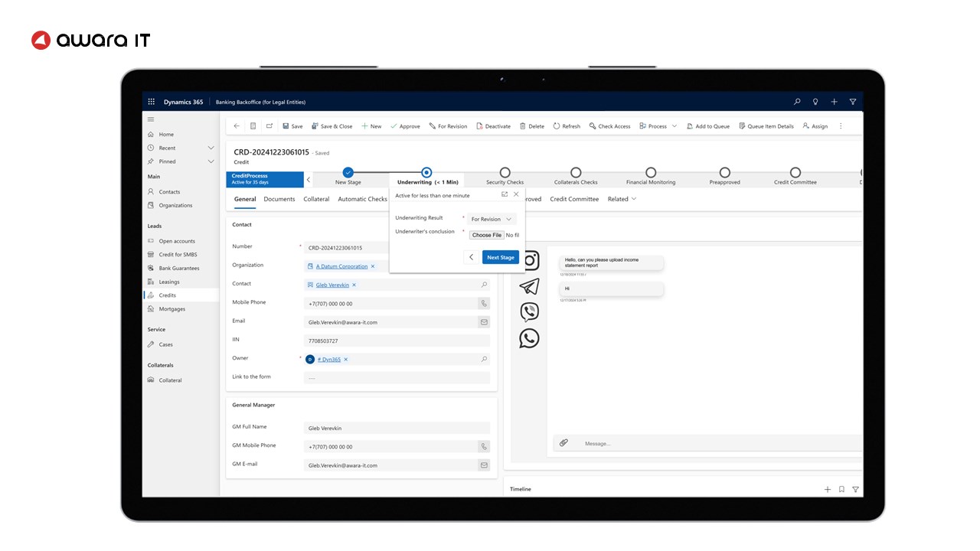Viewport: 980px width, 551px height.
Task: Filter the Timeline with funnel icon
Action: click(x=855, y=489)
